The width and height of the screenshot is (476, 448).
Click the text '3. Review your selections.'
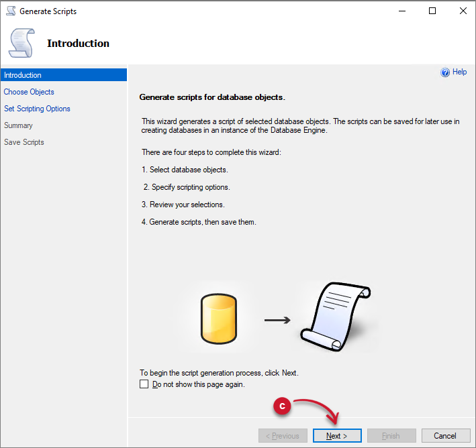183,205
